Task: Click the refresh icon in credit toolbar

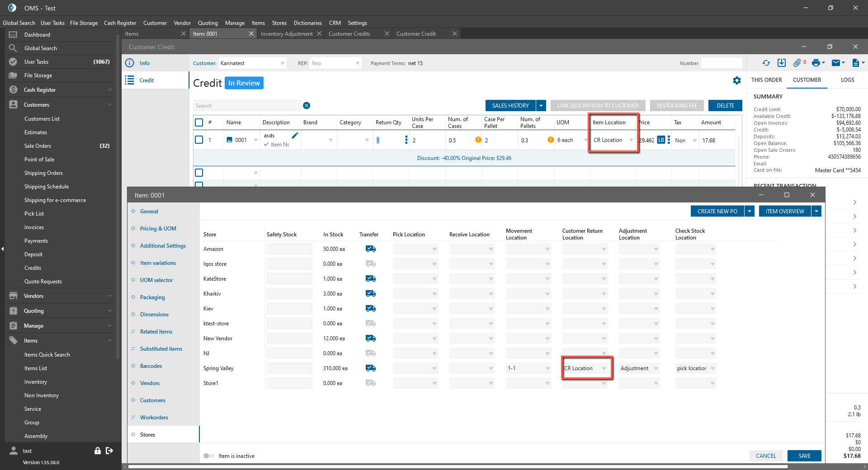Action: point(766,63)
